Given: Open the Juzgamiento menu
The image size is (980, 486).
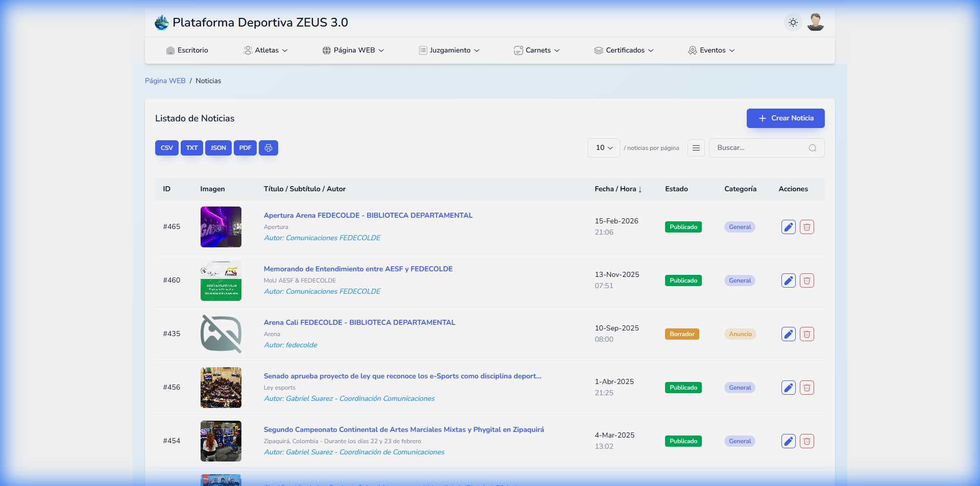Looking at the screenshot, I should pos(449,50).
